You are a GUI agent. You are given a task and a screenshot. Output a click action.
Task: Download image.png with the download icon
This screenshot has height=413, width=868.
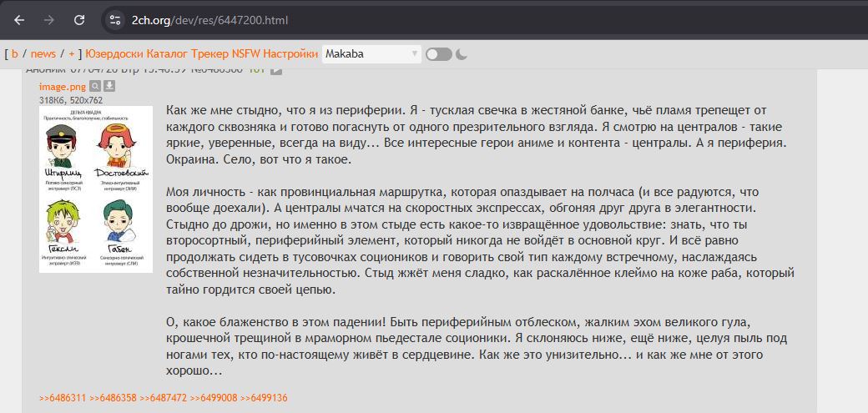(x=109, y=87)
